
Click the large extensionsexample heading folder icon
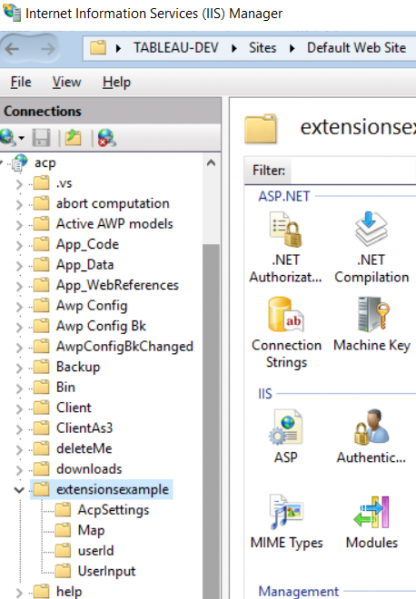[x=261, y=128]
